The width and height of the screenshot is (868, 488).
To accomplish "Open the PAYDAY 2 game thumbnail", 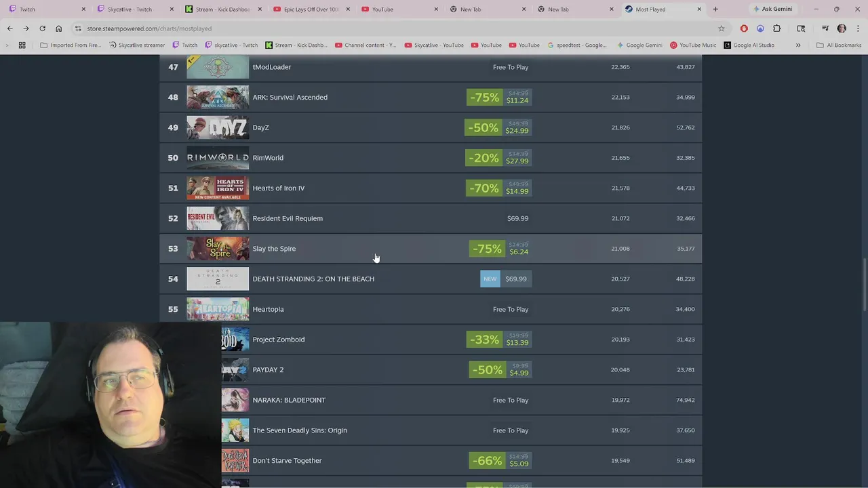I will click(x=235, y=369).
